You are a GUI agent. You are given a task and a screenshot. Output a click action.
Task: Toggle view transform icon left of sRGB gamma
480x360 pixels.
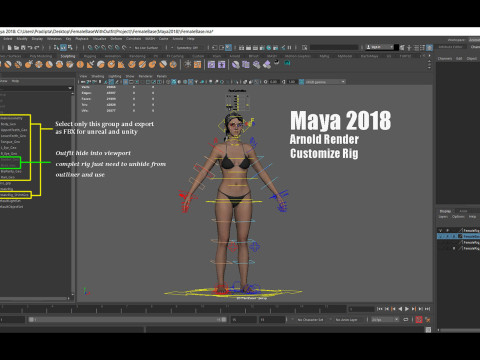301,82
